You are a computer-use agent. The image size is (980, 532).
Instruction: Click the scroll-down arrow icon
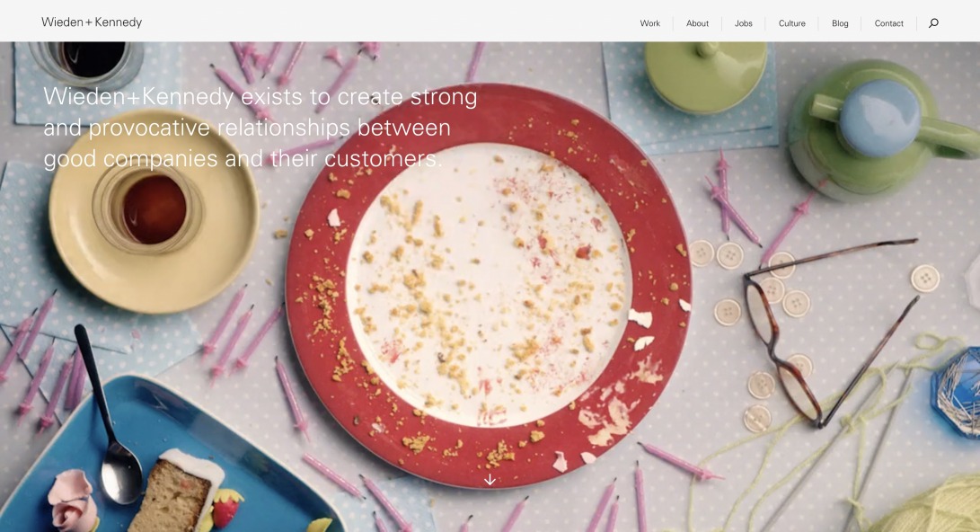(490, 480)
